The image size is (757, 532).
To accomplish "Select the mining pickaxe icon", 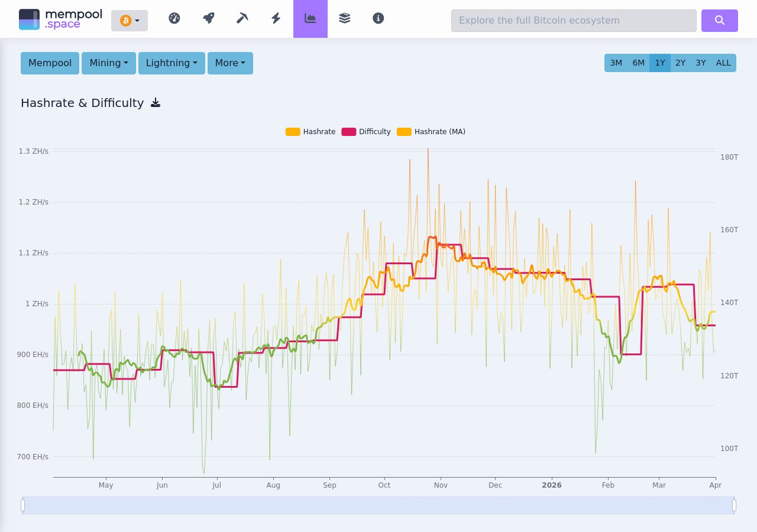I will click(242, 18).
